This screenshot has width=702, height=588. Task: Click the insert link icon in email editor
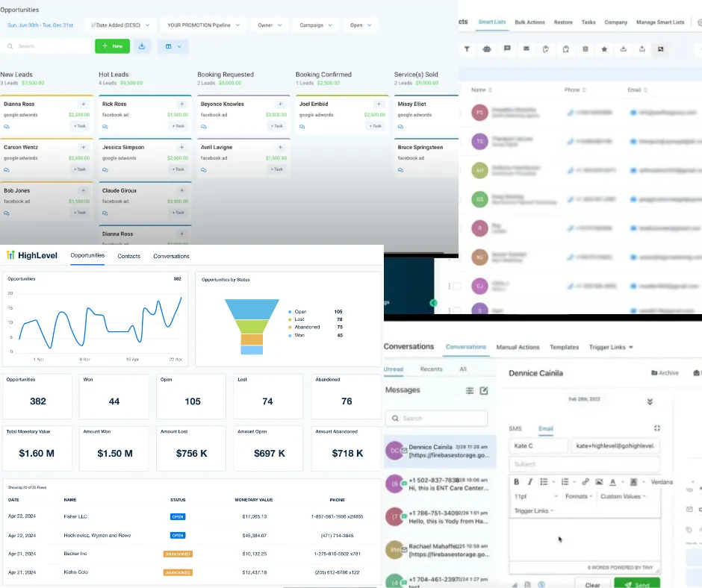coord(585,482)
